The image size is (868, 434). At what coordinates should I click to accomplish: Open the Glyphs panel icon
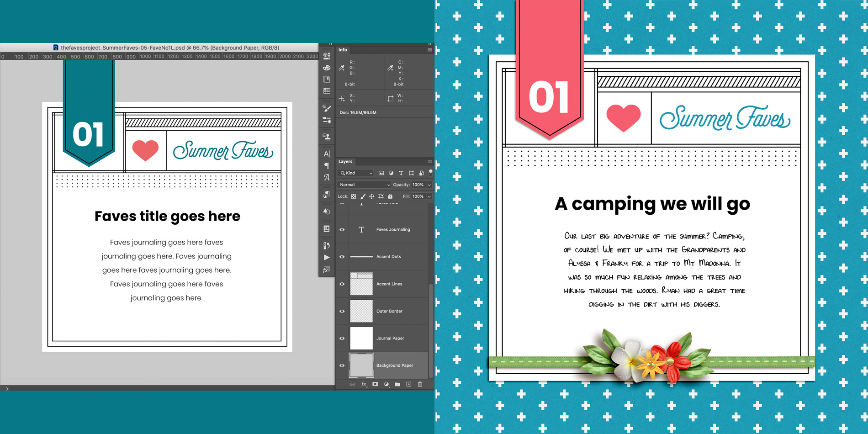click(x=327, y=177)
